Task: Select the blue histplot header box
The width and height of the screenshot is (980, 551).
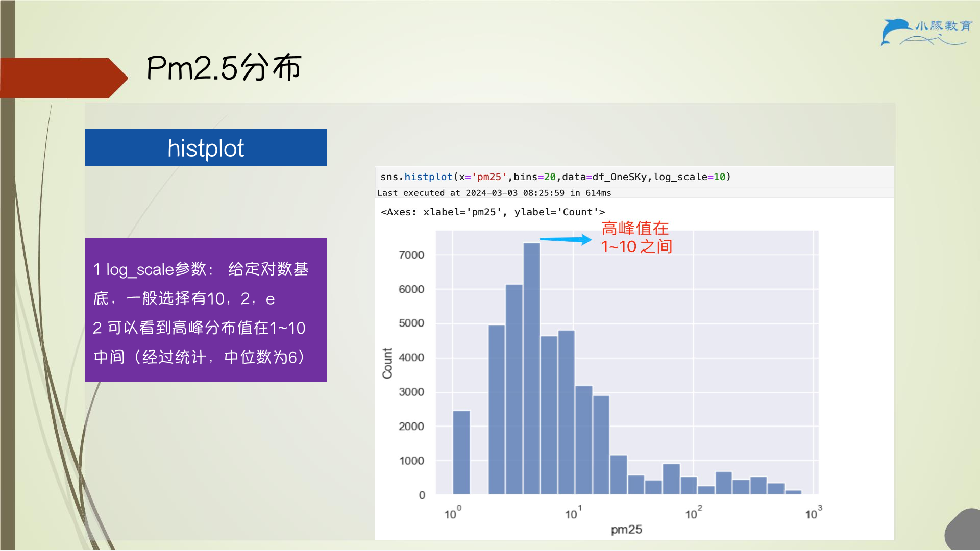Action: click(206, 147)
